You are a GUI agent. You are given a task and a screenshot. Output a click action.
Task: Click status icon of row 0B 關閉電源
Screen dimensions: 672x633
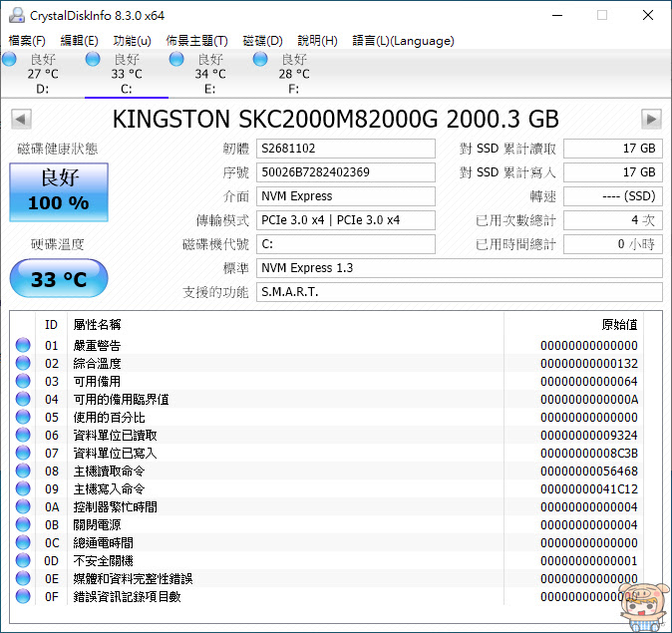(23, 524)
